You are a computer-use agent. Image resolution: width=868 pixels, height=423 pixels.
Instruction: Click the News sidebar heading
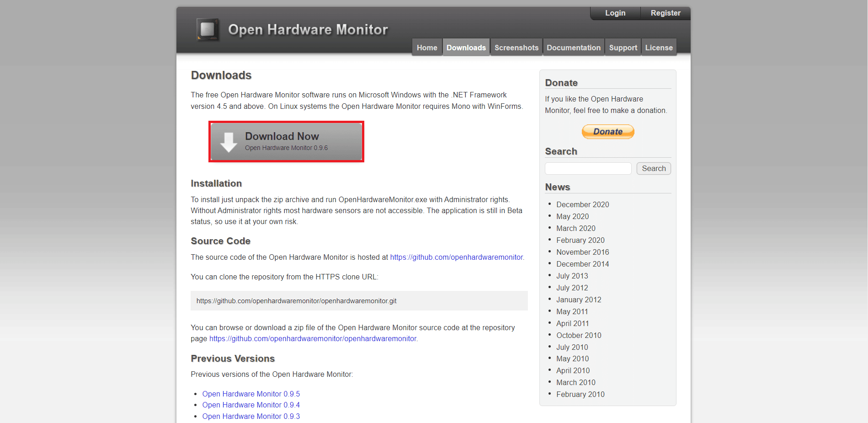pos(558,187)
